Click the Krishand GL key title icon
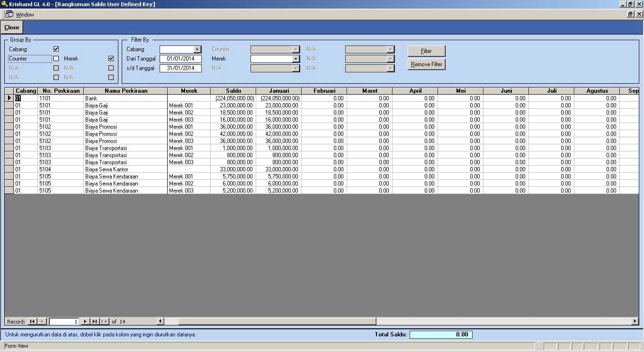This screenshot has width=644, height=352. pyautogui.click(x=4, y=4)
